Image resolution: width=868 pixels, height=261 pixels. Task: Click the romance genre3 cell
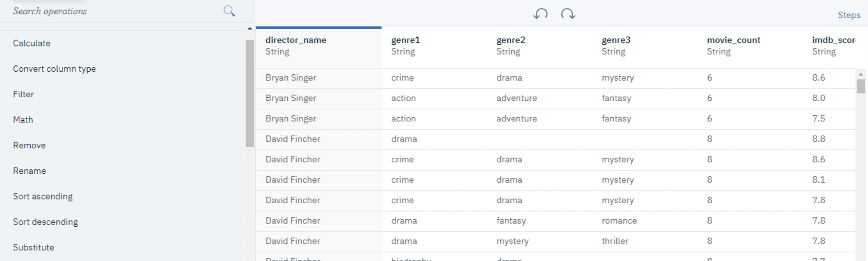coord(619,221)
